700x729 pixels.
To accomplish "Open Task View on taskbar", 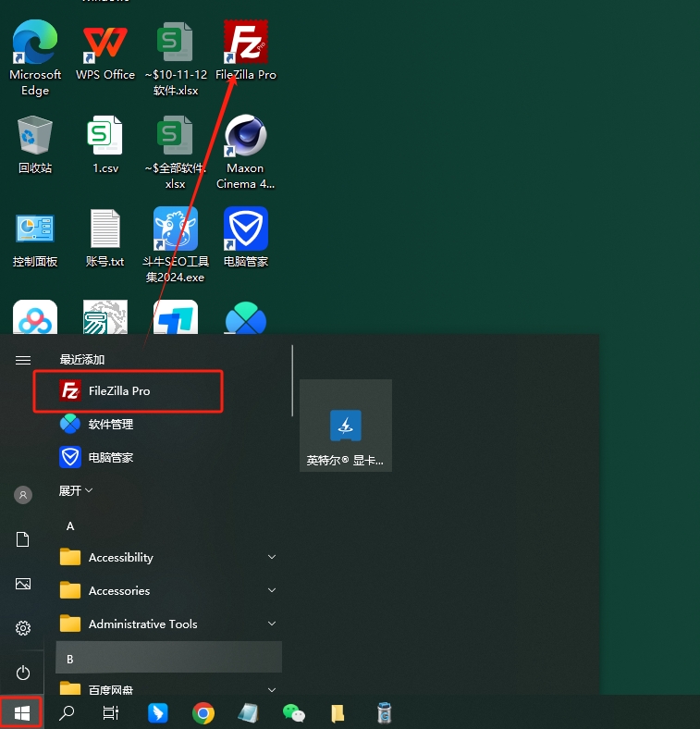I will (x=111, y=712).
